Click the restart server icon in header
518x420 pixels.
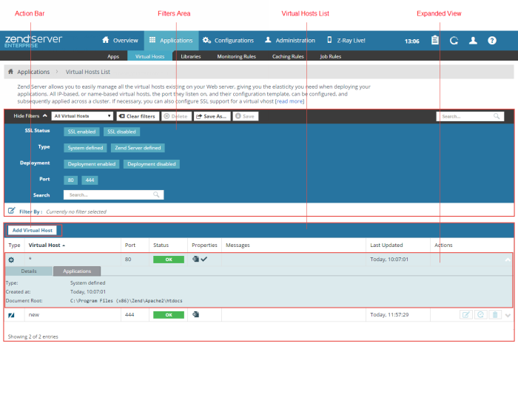[x=454, y=41]
